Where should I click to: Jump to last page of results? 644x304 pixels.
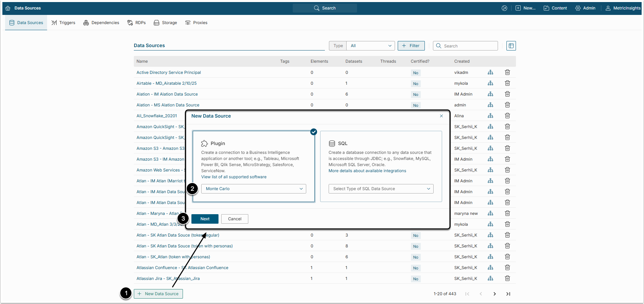(x=508, y=294)
